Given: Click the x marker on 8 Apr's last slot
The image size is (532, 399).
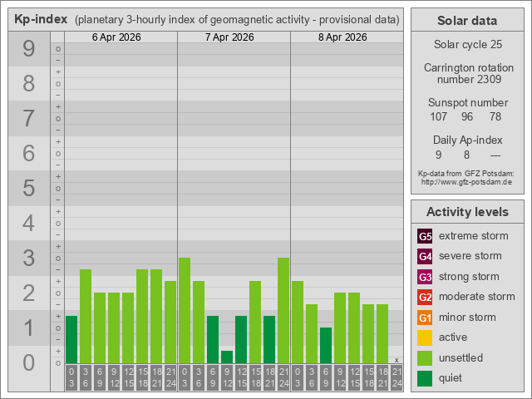Looking at the screenshot, I should tap(397, 360).
